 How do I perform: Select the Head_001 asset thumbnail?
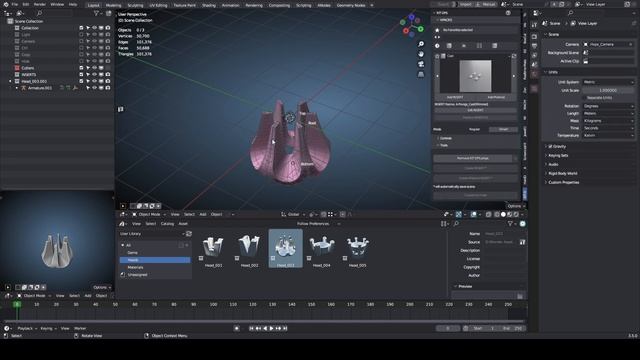click(213, 248)
